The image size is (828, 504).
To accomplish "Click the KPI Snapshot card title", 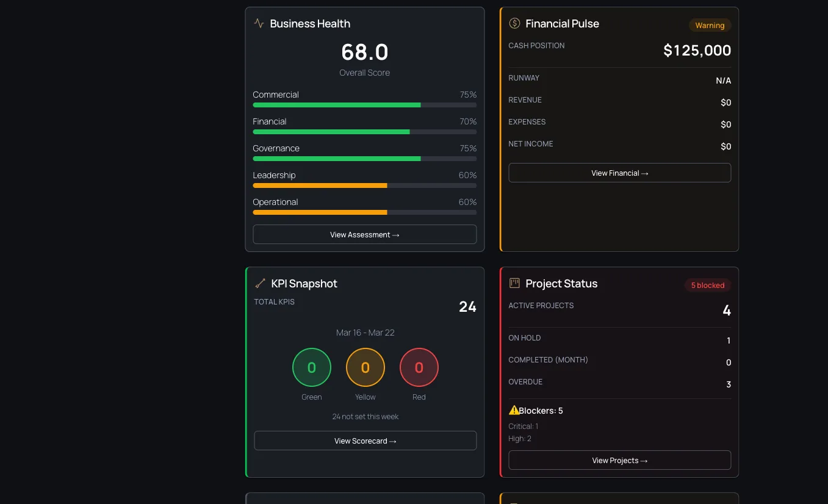I will coord(304,284).
